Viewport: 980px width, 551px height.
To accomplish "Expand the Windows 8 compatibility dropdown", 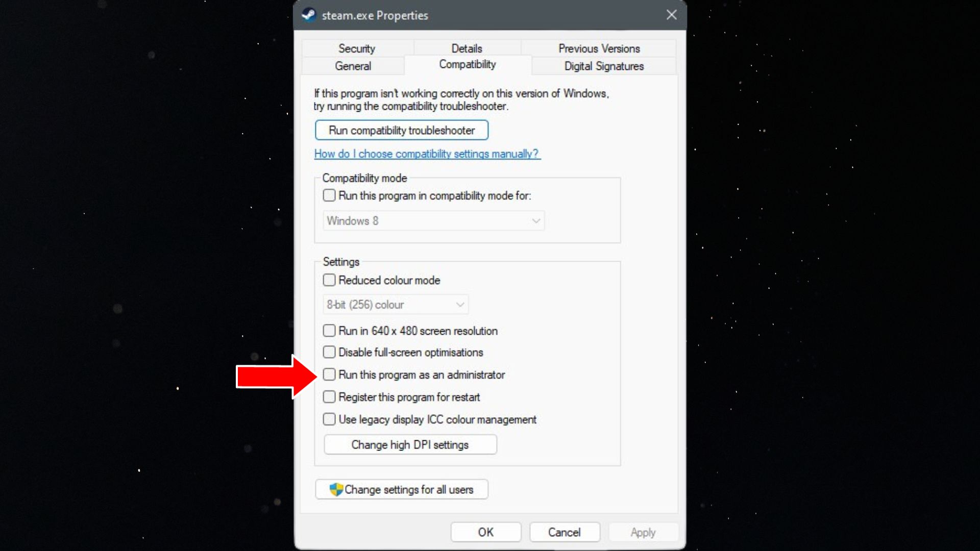I will pyautogui.click(x=434, y=221).
